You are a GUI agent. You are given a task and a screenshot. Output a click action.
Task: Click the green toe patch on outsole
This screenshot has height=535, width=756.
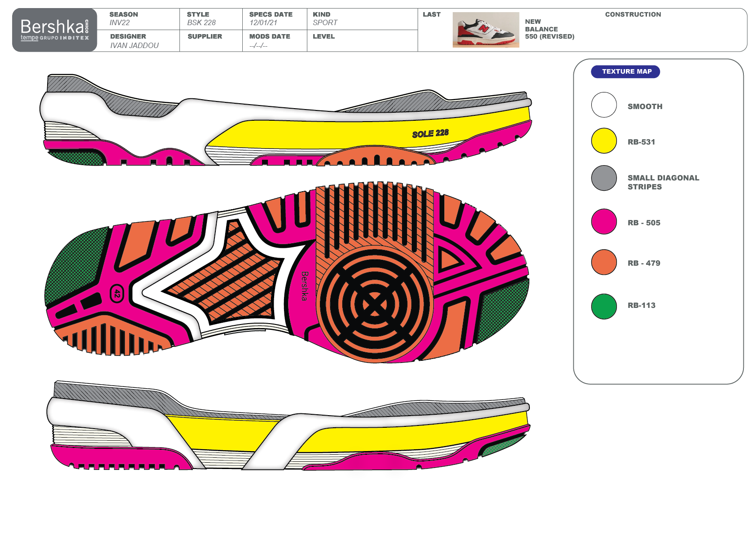[503, 310]
